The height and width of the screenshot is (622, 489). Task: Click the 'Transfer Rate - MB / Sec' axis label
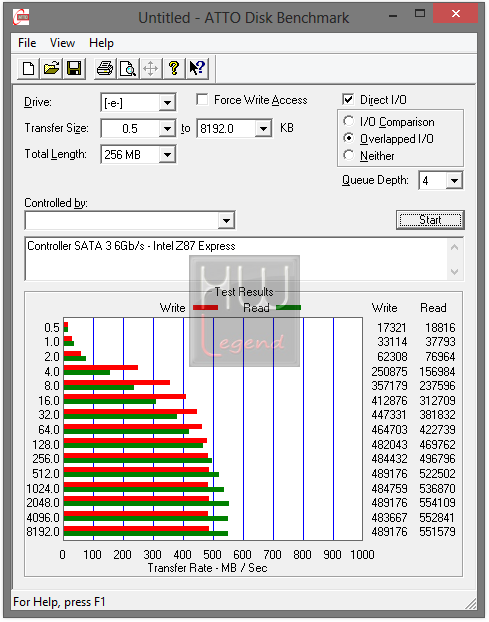click(207, 568)
